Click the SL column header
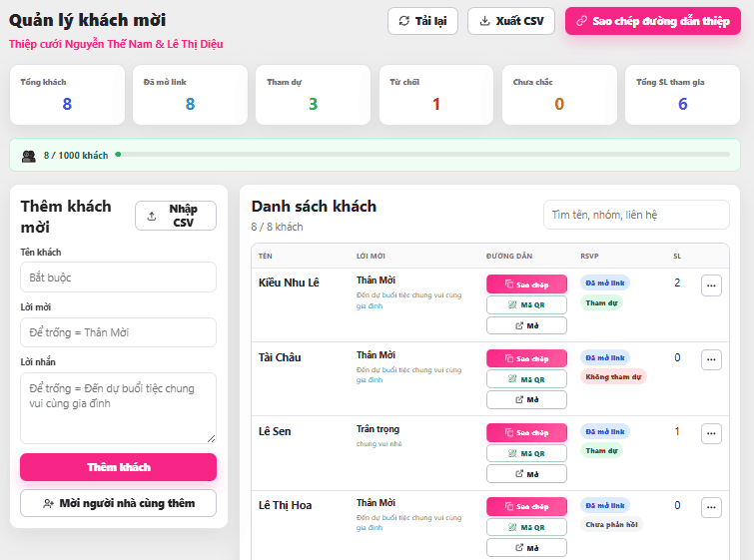Viewport: 754px width, 560px height. [677, 257]
